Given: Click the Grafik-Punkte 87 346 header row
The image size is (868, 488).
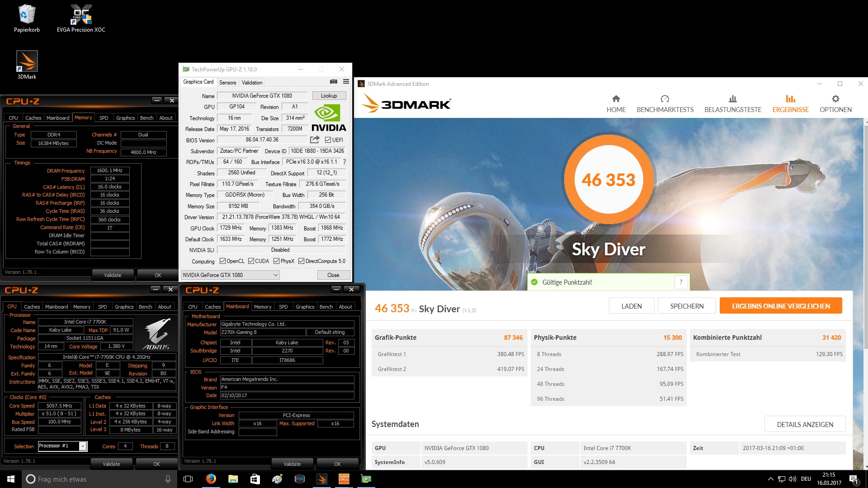Looking at the screenshot, I should pos(449,338).
